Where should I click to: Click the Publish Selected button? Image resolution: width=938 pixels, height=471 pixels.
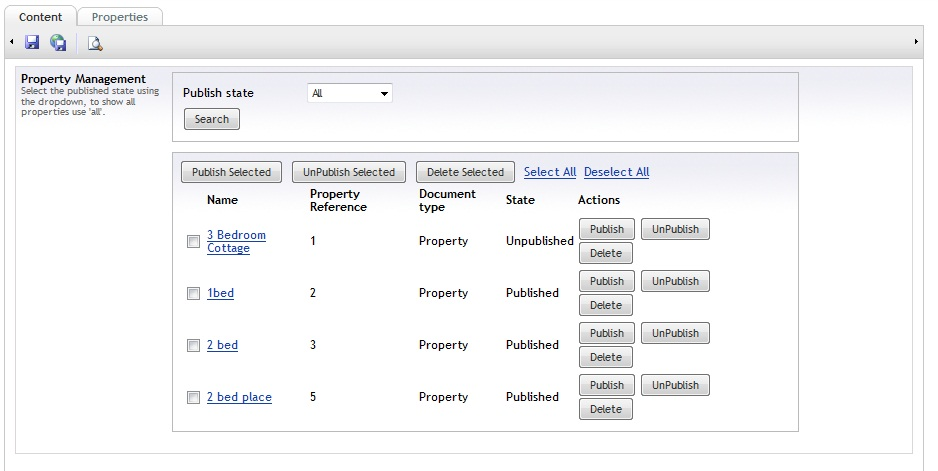point(232,172)
